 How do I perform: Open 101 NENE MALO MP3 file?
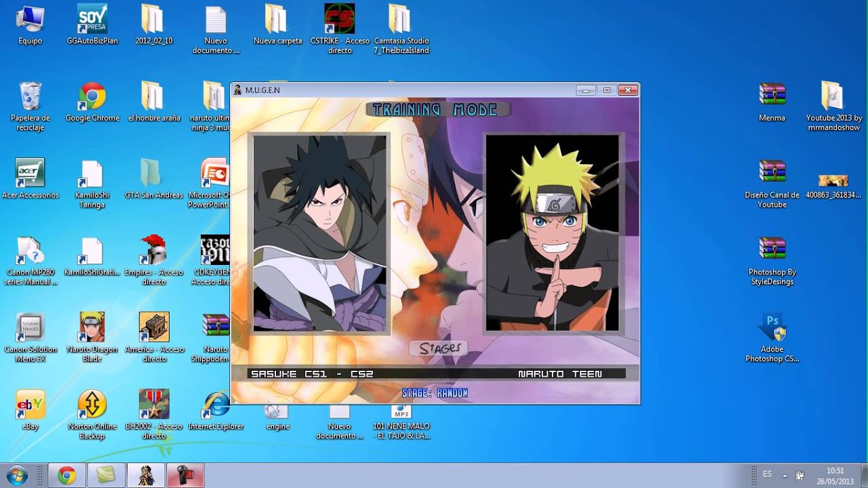coord(401,420)
